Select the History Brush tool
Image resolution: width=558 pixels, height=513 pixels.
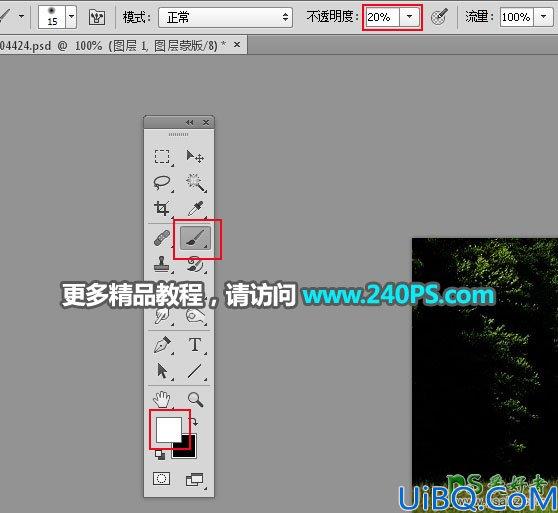point(195,264)
